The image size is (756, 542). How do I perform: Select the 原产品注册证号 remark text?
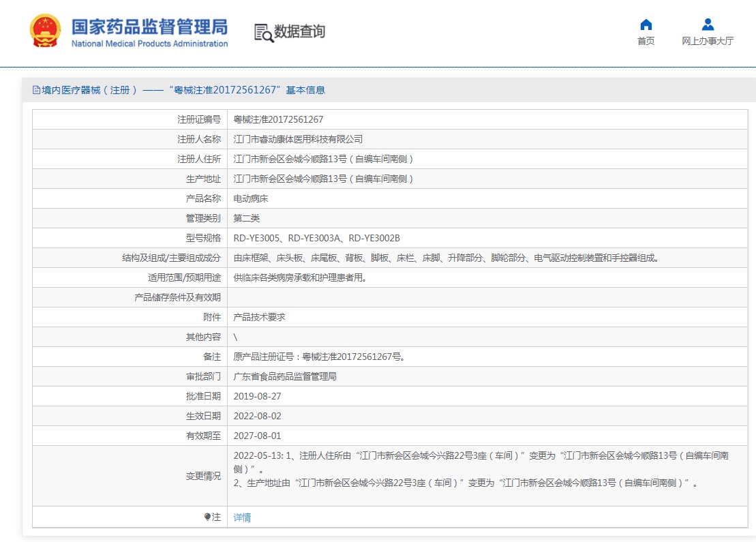click(319, 357)
